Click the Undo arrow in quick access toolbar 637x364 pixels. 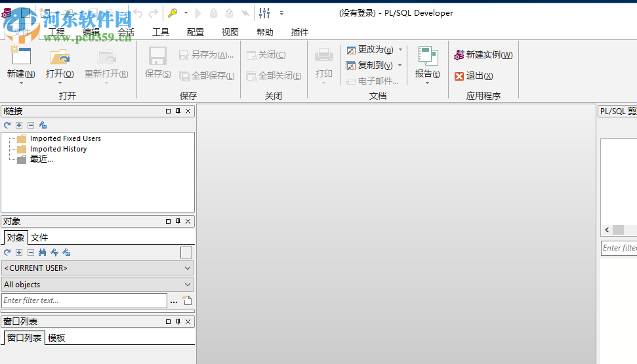(x=138, y=13)
